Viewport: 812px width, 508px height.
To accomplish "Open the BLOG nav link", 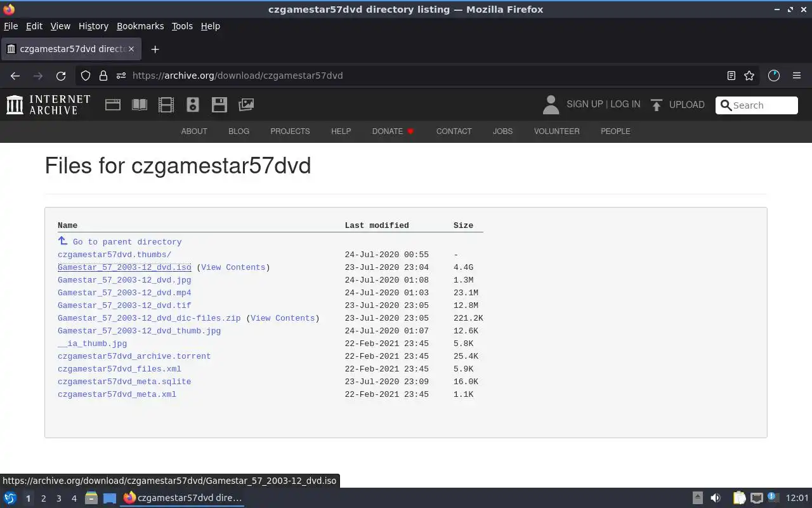I will click(239, 131).
